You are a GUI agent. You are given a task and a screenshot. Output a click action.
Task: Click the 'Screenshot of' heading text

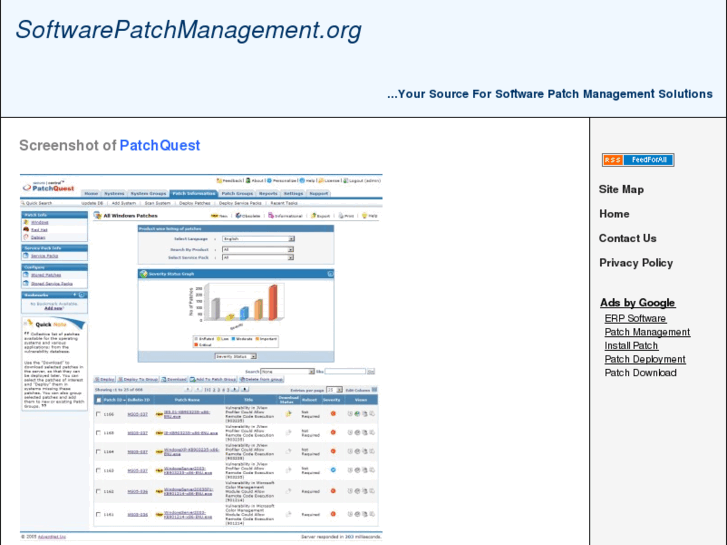coord(68,146)
